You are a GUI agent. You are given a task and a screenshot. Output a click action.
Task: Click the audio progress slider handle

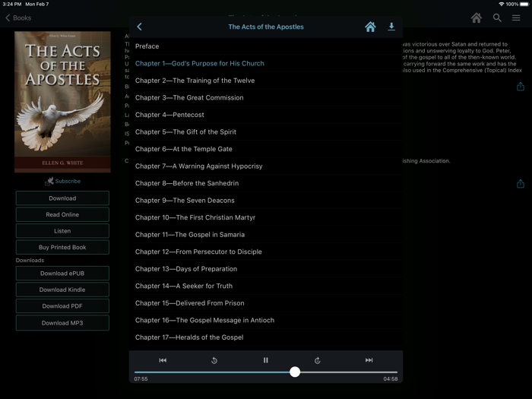[295, 372]
